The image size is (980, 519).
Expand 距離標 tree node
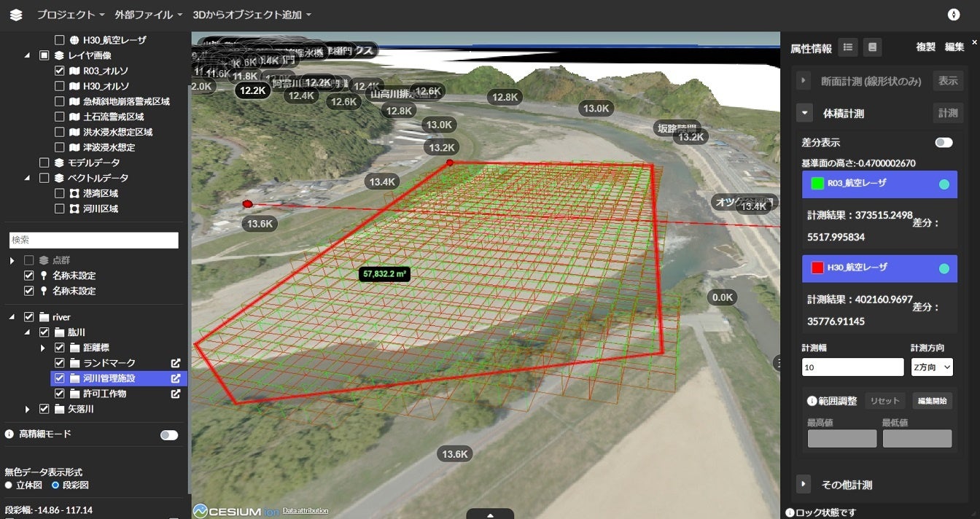[43, 348]
